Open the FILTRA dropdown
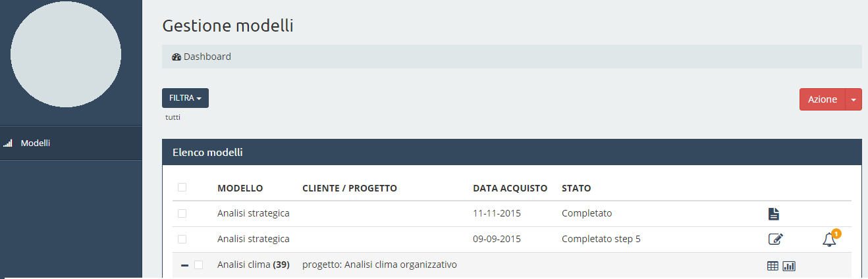 point(185,98)
